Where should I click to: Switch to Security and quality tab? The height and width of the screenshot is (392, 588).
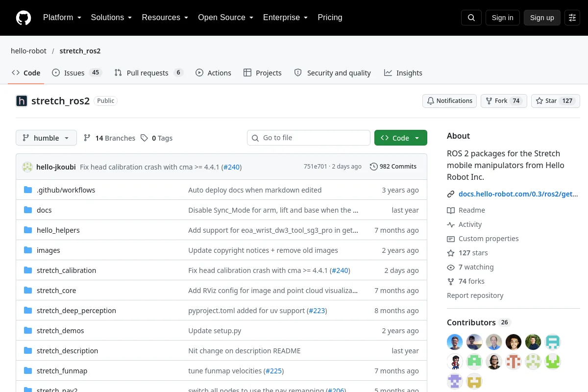pos(332,73)
